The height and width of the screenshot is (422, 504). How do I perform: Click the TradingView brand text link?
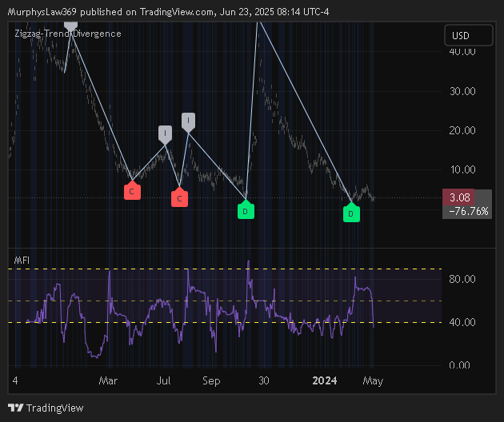[54, 408]
